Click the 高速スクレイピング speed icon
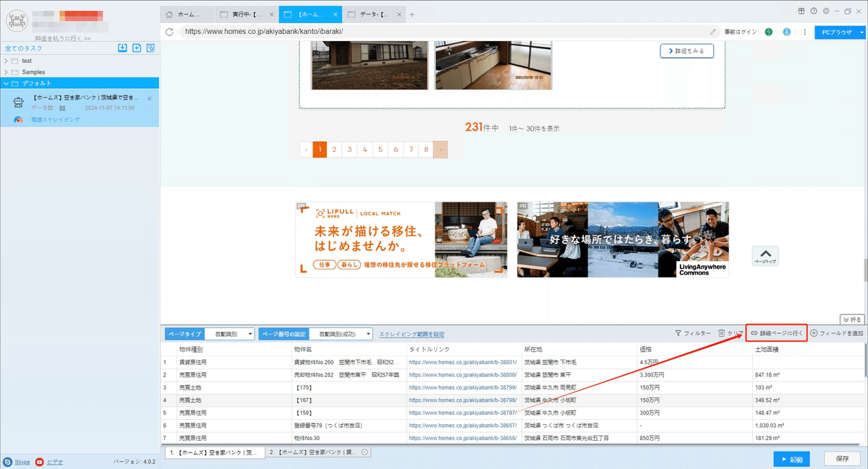This screenshot has height=469, width=868. 18,119
